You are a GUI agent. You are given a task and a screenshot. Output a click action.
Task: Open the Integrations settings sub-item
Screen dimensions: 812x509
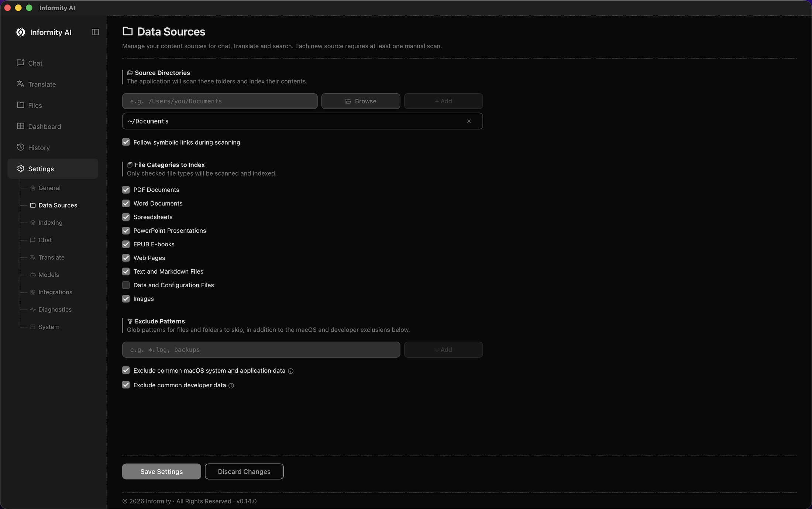pyautogui.click(x=51, y=292)
